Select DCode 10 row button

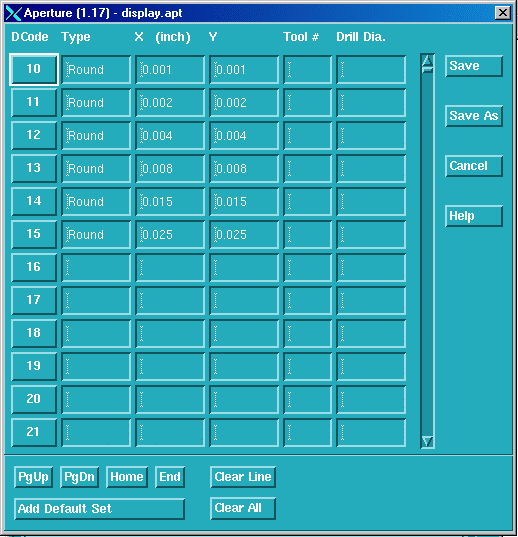pos(34,69)
